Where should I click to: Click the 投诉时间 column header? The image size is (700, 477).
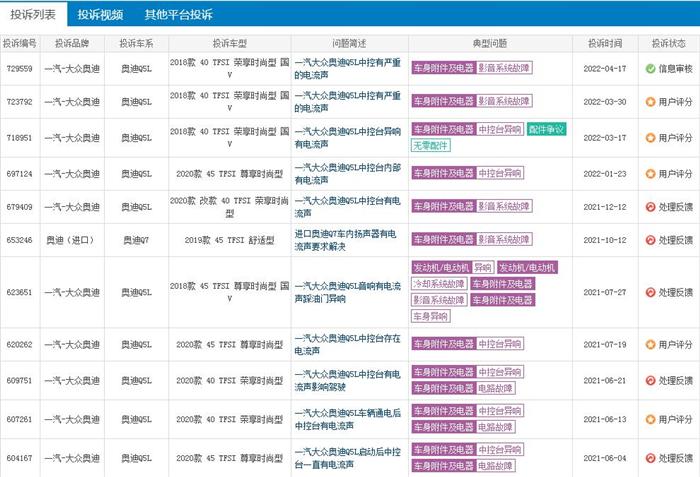[605, 44]
